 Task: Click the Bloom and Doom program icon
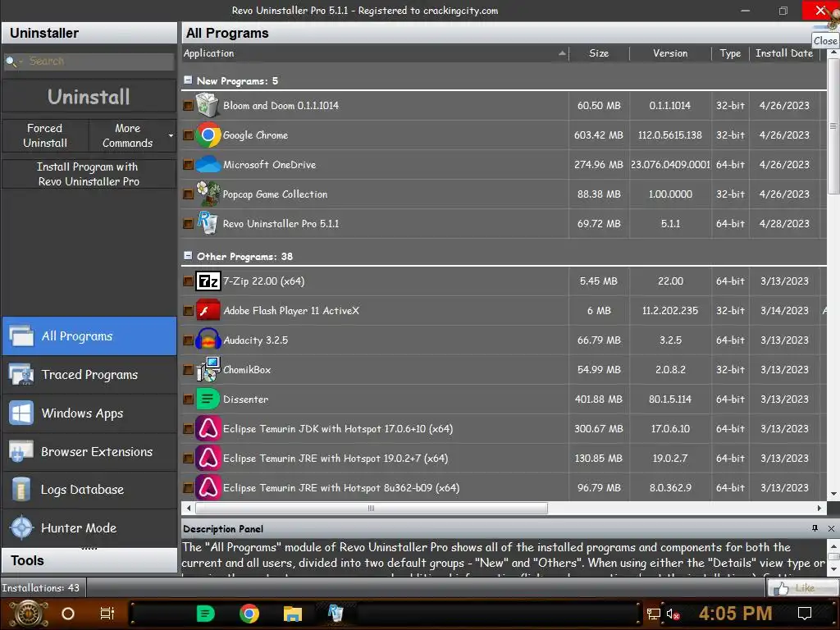[208, 106]
